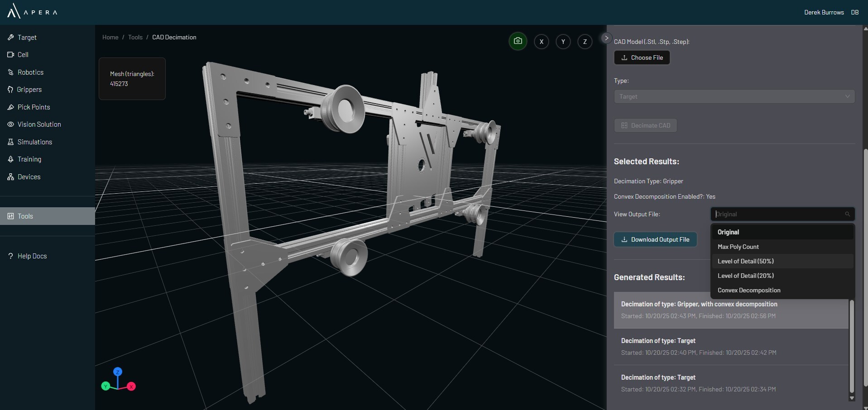
Task: Open the Grippers menu item
Action: tap(48, 90)
